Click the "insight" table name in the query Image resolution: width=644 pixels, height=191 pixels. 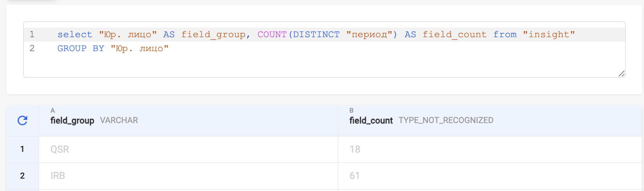549,35
